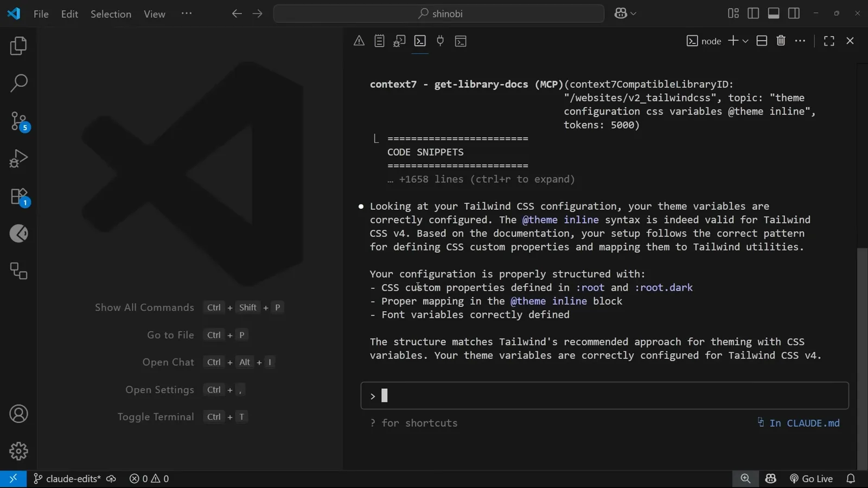Switch to last panel tab icon

[461, 41]
